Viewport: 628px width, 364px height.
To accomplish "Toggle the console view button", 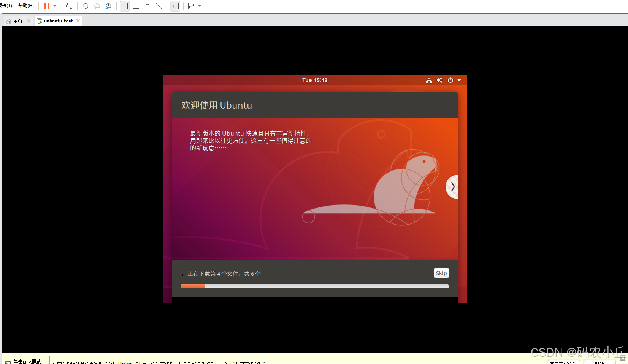I will [175, 6].
